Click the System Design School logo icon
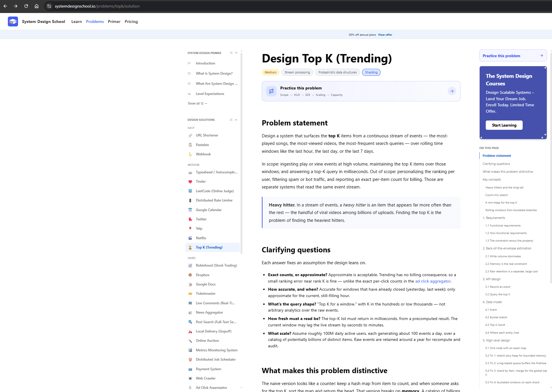 [x=13, y=21]
